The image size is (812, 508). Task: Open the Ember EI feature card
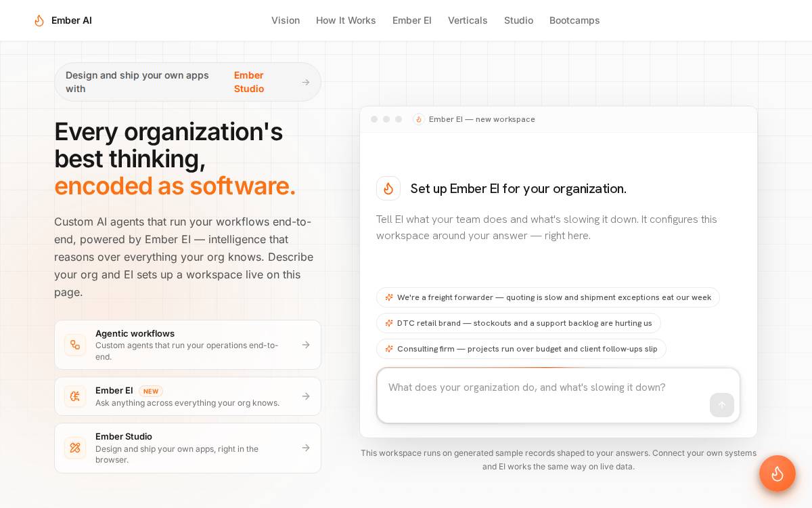pyautogui.click(x=187, y=396)
